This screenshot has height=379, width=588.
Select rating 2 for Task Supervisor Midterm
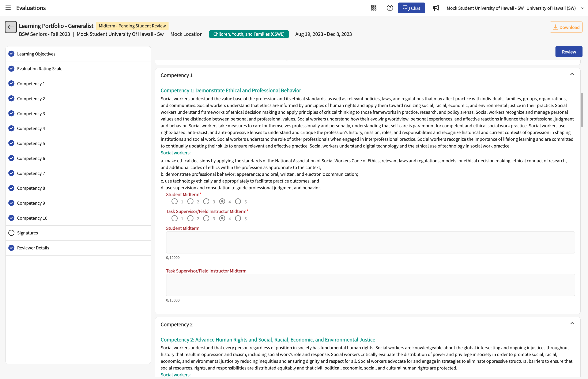click(191, 219)
